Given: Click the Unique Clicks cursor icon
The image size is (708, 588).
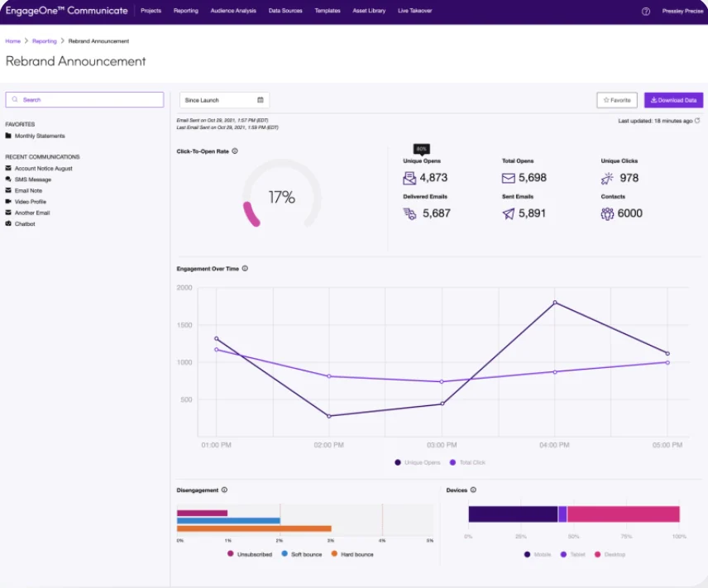Looking at the screenshot, I should point(607,179).
